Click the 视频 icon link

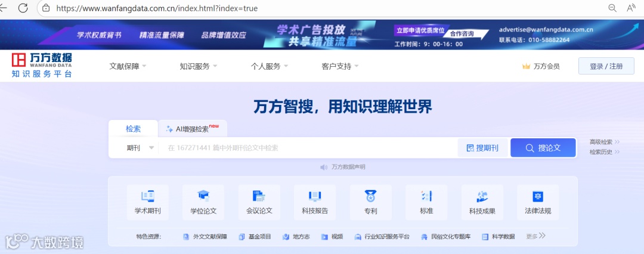point(324,237)
